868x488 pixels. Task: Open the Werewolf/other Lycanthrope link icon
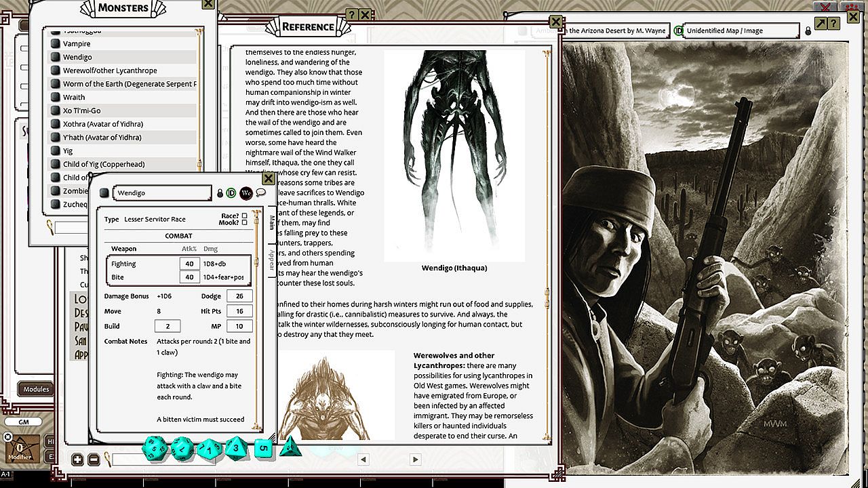click(x=56, y=70)
